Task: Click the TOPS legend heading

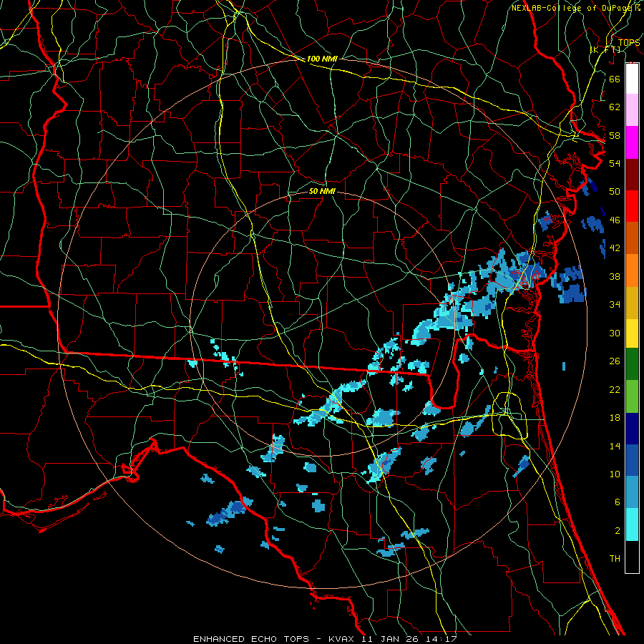Action: click(629, 43)
